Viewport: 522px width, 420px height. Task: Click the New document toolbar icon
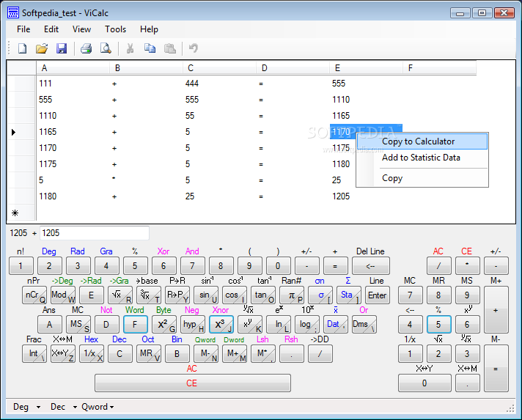22,48
